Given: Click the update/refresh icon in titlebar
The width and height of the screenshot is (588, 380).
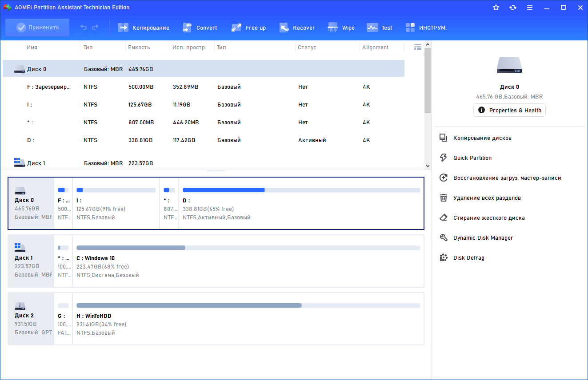Looking at the screenshot, I should pos(512,7).
